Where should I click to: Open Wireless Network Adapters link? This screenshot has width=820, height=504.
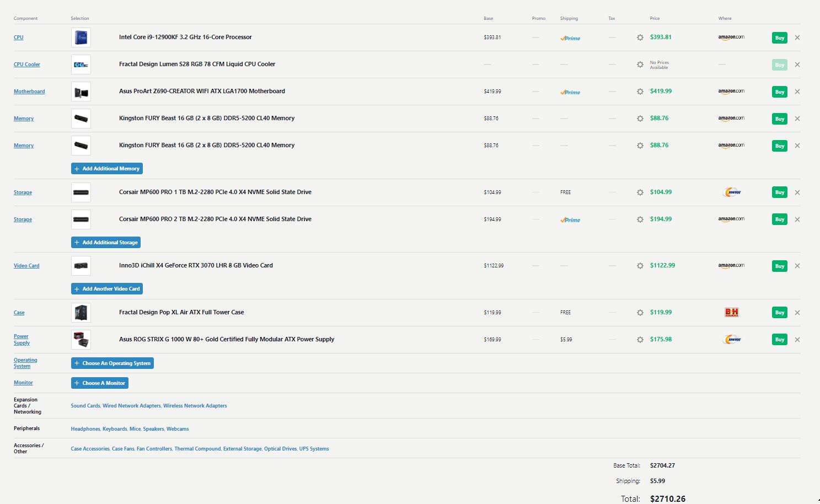195,406
